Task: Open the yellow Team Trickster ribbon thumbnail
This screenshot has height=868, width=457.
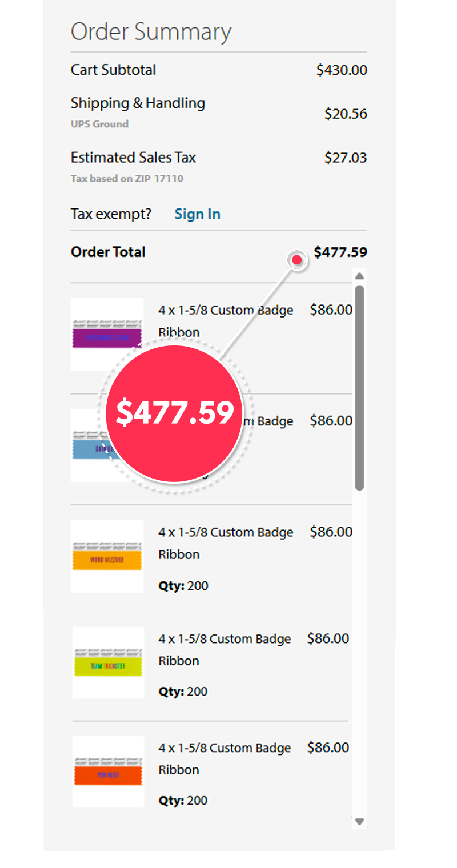Action: (108, 663)
